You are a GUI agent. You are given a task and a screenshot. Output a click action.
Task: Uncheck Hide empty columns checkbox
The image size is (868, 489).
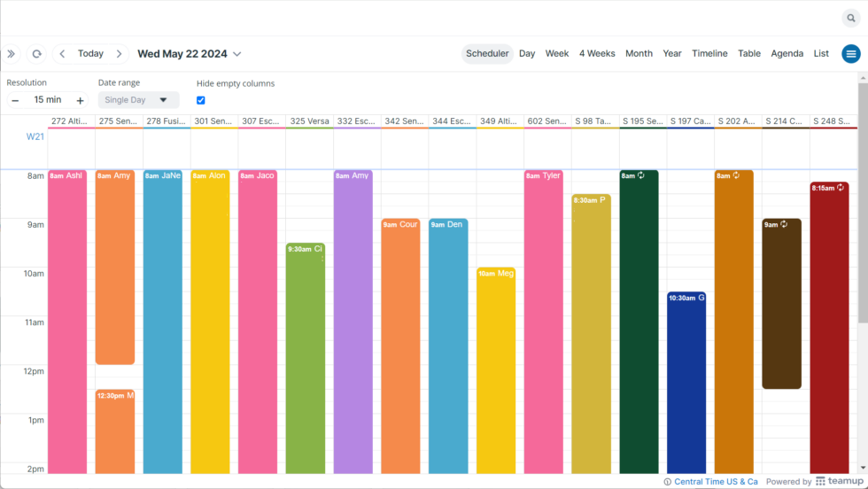[x=201, y=100]
